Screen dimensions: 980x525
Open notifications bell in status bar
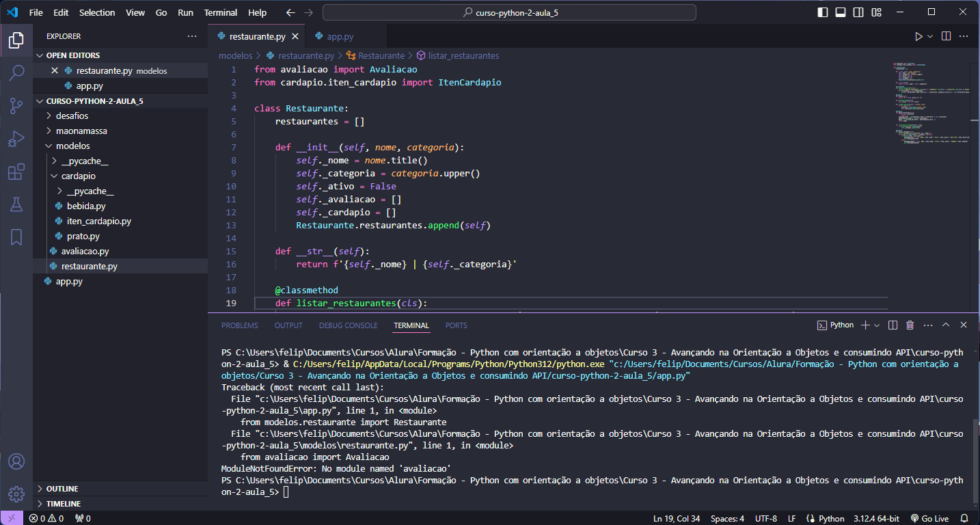pyautogui.click(x=964, y=518)
